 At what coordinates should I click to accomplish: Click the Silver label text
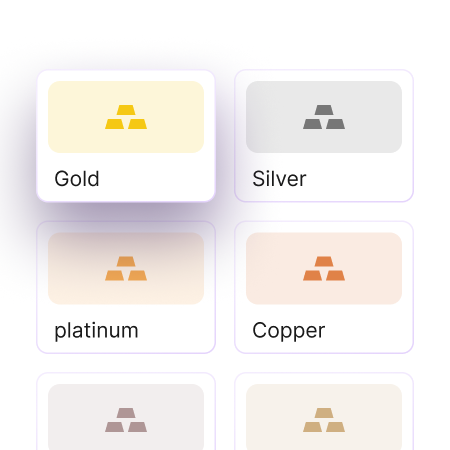click(x=279, y=179)
